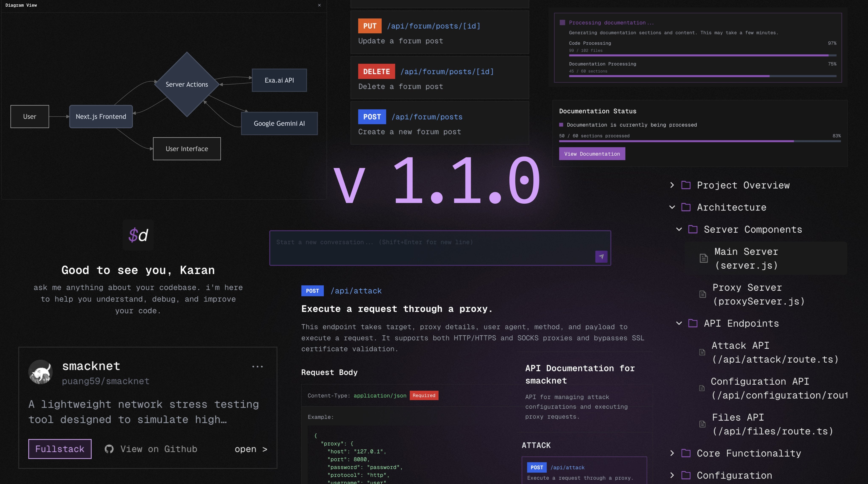868x484 pixels.
Task: Click the Required badge in Request Body
Action: tap(424, 395)
